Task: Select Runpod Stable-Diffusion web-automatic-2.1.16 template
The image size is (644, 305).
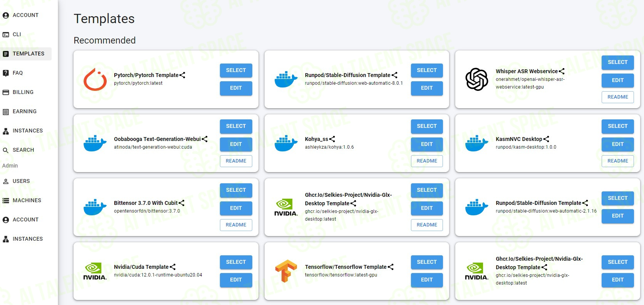Action: click(x=618, y=198)
